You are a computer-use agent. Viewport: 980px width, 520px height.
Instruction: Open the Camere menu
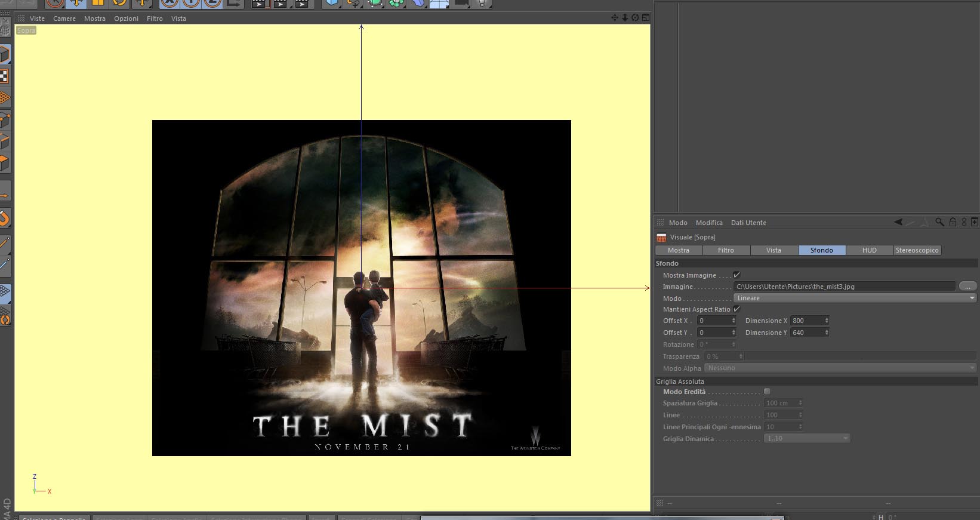click(x=64, y=19)
